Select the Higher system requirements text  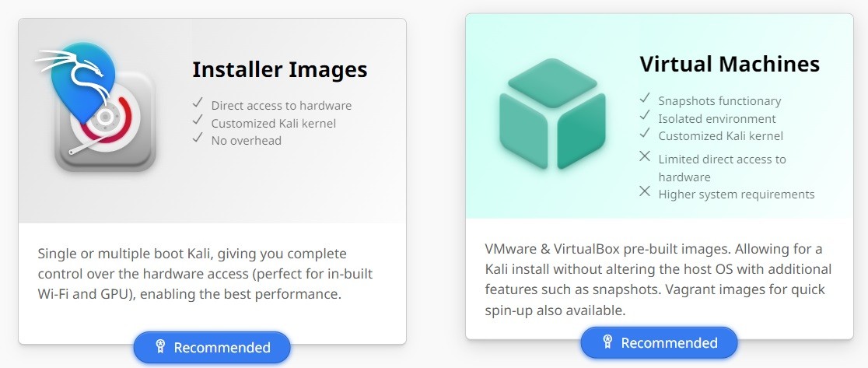coord(736,195)
